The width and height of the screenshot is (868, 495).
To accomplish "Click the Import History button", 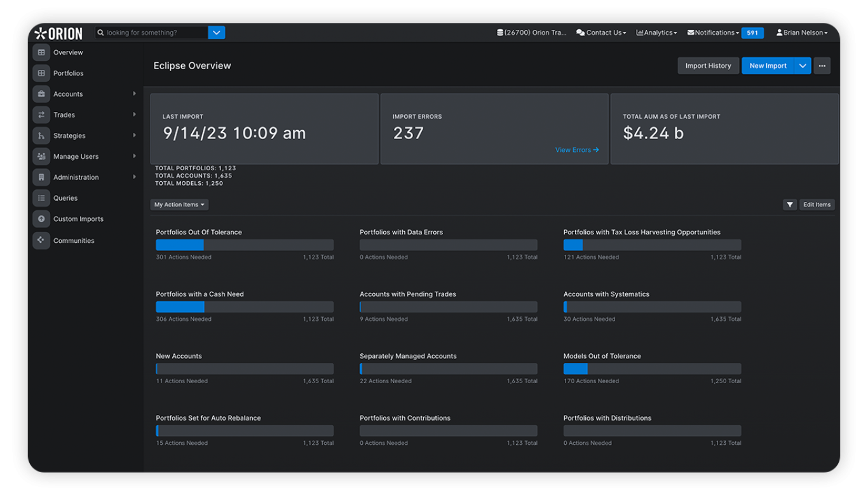I will coord(708,65).
